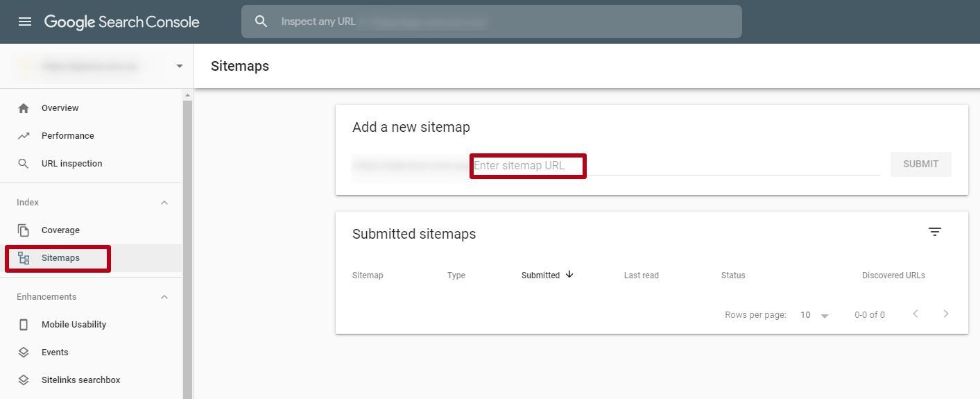Go to next page of sitemaps

[946, 314]
